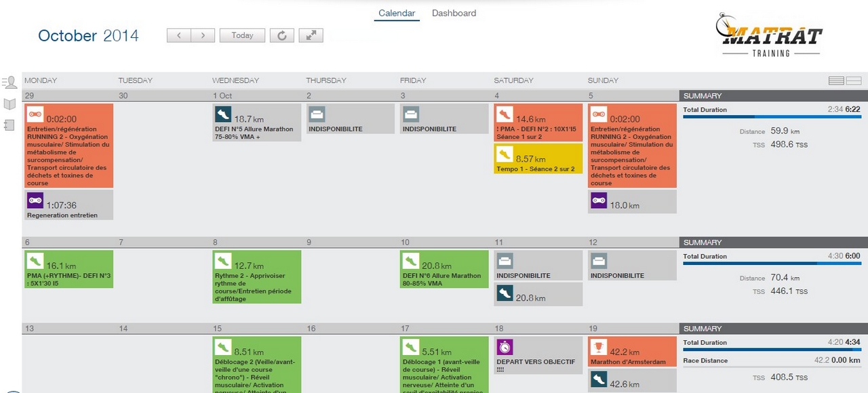
Task: Click the refresh icon next to Today
Action: pos(281,35)
